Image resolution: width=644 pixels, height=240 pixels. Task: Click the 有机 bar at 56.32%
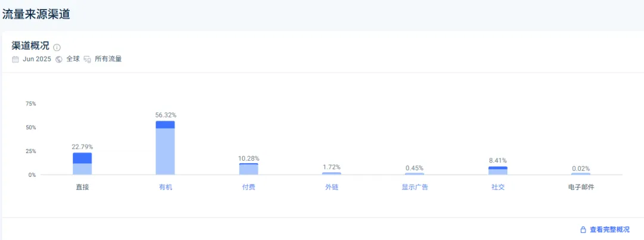[x=166, y=148]
